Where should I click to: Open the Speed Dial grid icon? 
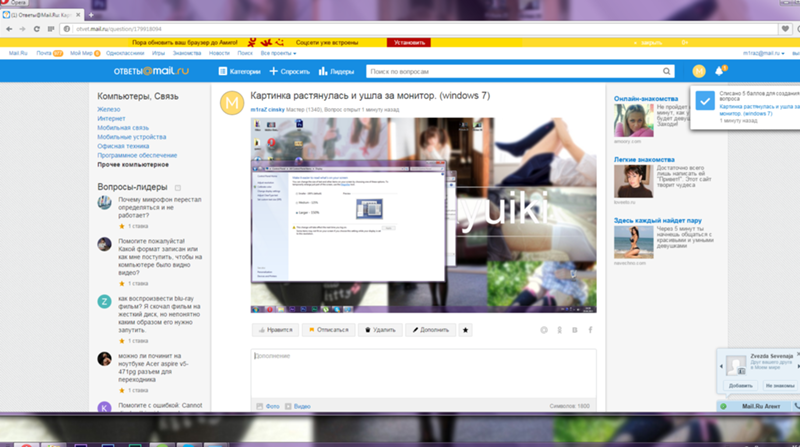[x=51, y=29]
